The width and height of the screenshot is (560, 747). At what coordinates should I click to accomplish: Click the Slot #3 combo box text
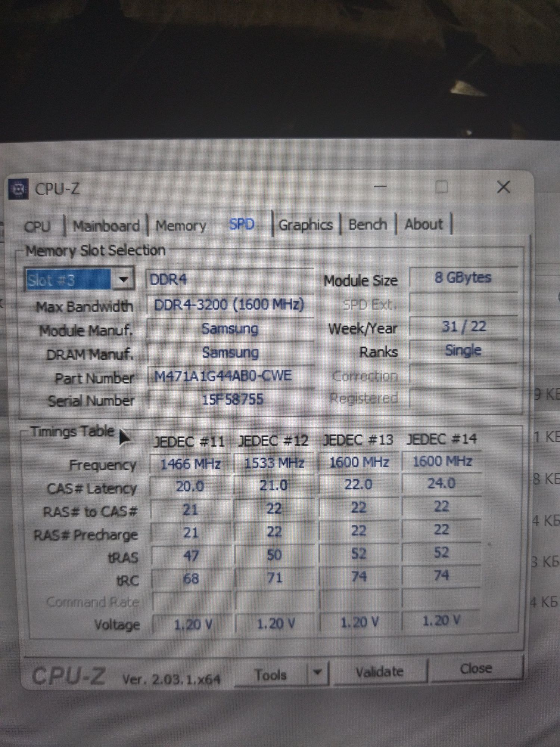click(x=68, y=279)
